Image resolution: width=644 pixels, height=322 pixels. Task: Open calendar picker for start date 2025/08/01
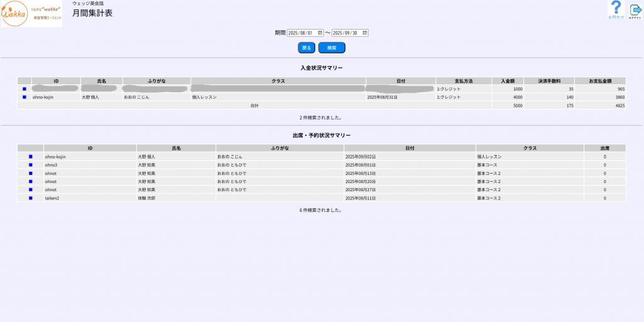coord(320,33)
